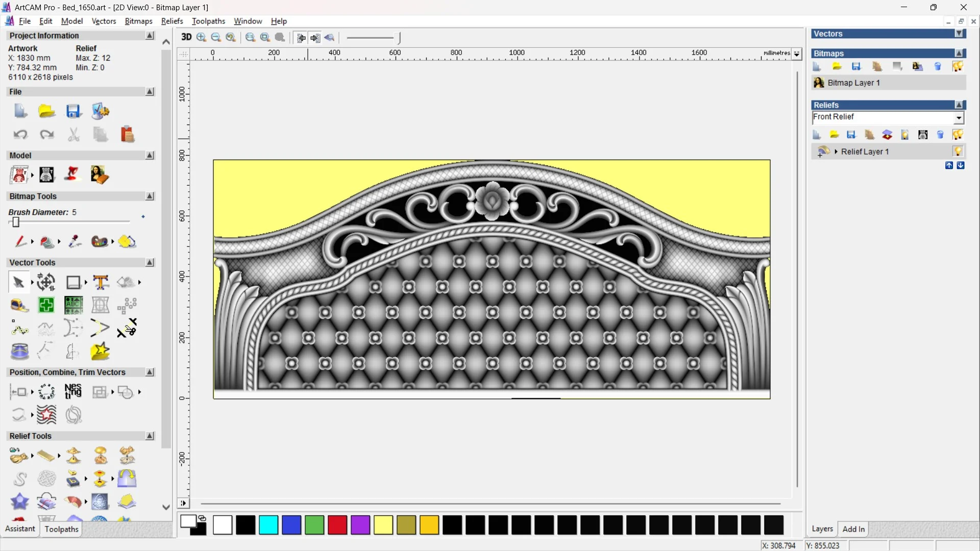Toggle all relief layers visibility bulb
The image size is (980, 551).
tap(958, 135)
